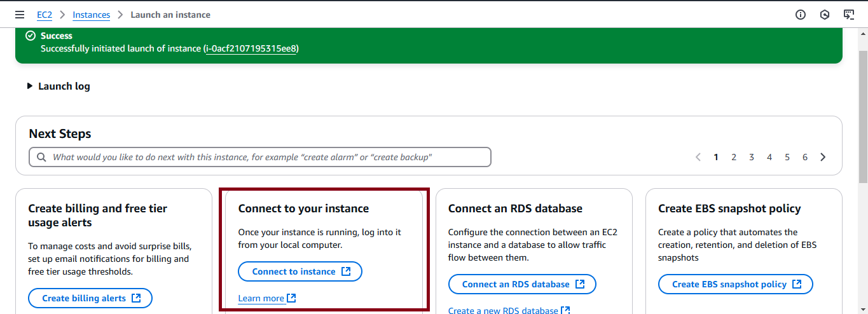
Task: Open instance ID i-0acf2107195315ee8 link
Action: 251,48
